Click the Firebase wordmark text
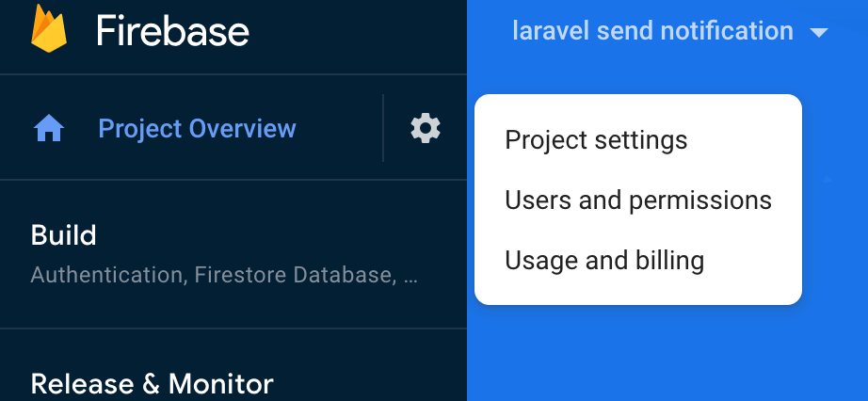868x401 pixels. (172, 31)
